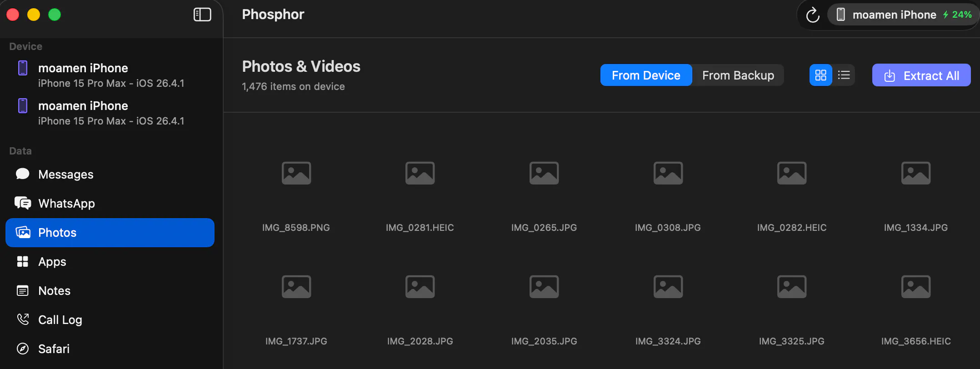The width and height of the screenshot is (980, 369).
Task: Click the refresh device icon
Action: tap(813, 15)
